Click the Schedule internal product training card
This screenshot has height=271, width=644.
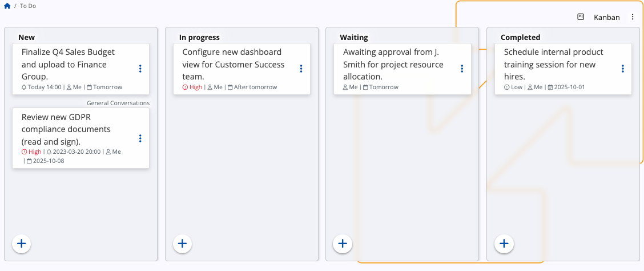point(553,64)
